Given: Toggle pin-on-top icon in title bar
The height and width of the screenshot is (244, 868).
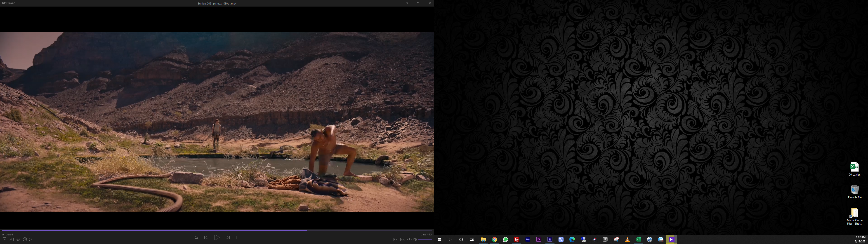Looking at the screenshot, I should [x=406, y=3].
